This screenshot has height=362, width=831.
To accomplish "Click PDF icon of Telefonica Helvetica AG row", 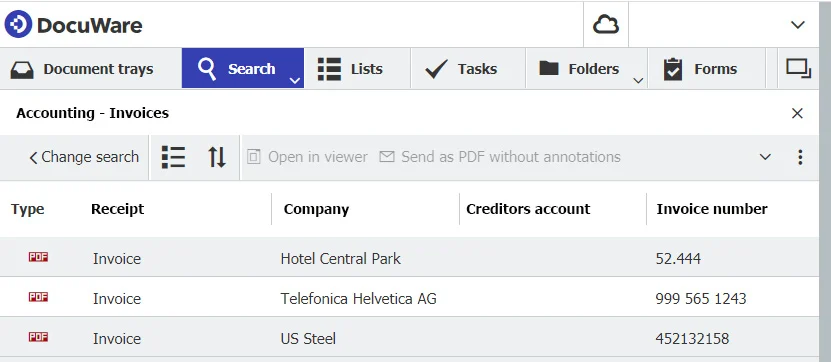I will coord(38,297).
